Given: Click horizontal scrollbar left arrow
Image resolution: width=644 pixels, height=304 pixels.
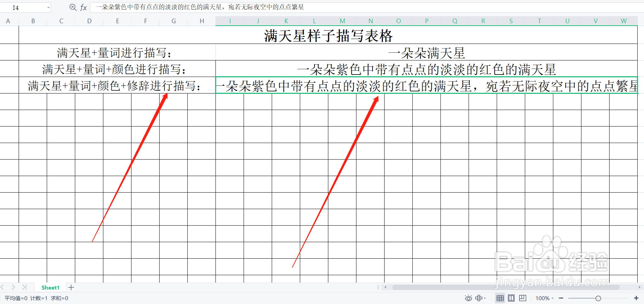Looking at the screenshot, I should [385, 287].
